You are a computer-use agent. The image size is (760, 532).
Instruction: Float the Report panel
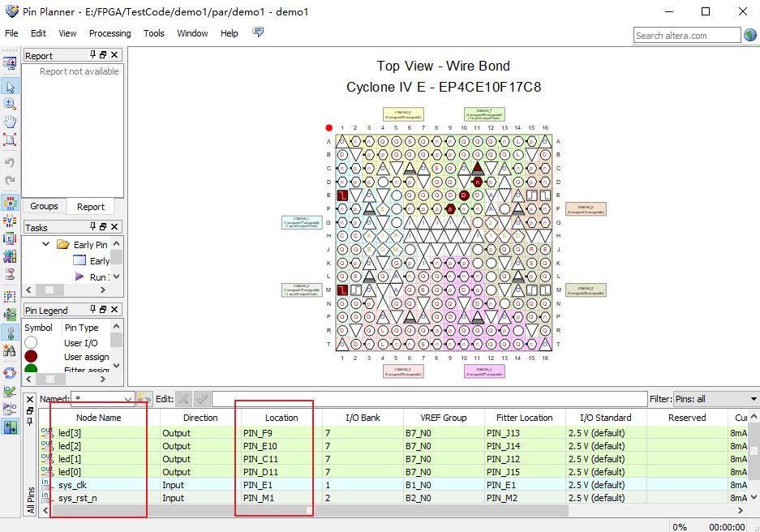[x=103, y=55]
